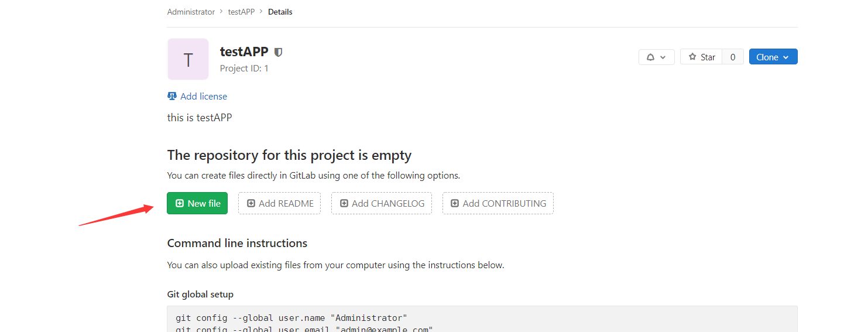Click the plus icon in Add README
The image size is (868, 332).
(251, 203)
